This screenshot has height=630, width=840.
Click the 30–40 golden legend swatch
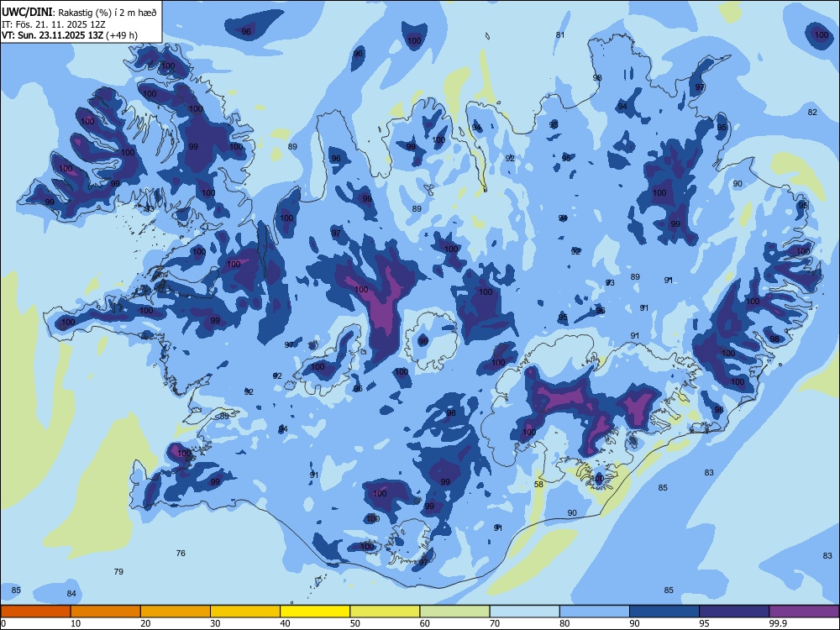[x=245, y=612]
